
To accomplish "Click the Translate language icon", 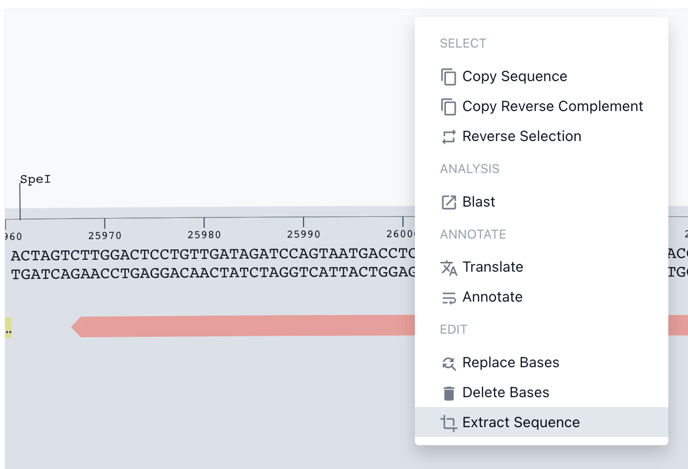I will click(448, 268).
